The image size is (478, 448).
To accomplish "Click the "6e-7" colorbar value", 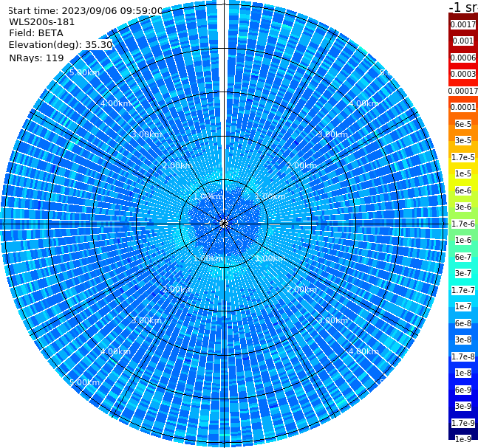I will tap(463, 257).
